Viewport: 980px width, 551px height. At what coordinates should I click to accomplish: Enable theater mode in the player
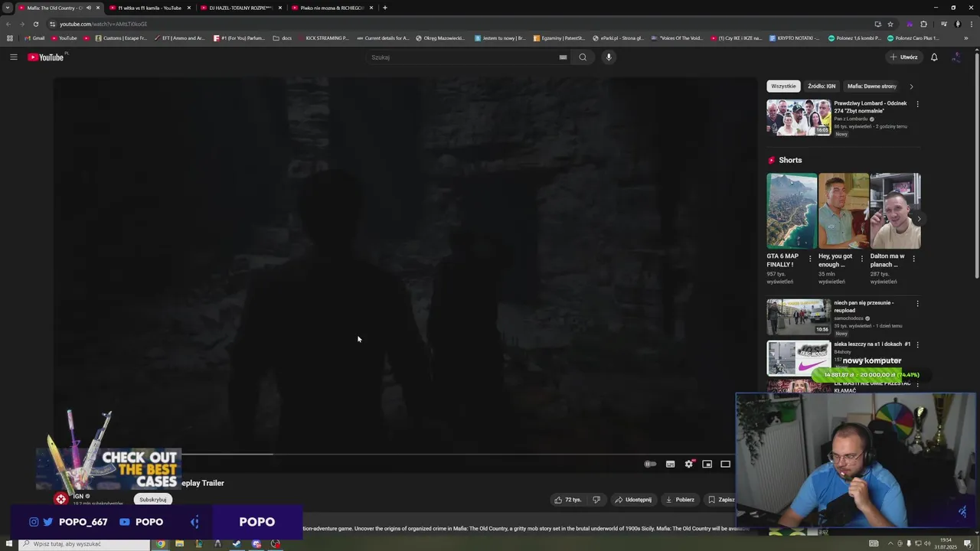click(x=725, y=464)
